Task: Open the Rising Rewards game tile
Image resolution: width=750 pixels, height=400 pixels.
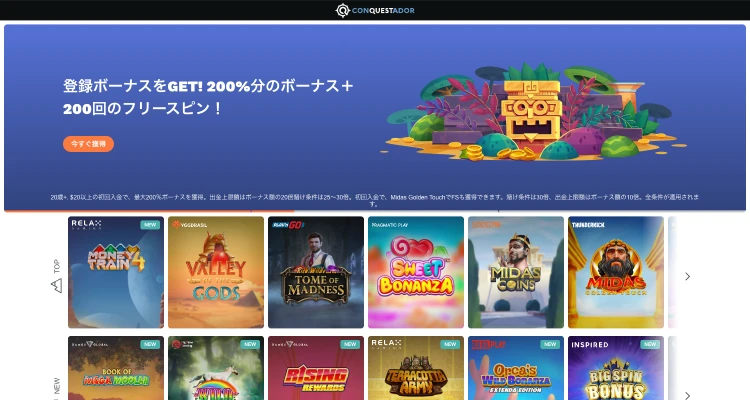Action: 316,368
